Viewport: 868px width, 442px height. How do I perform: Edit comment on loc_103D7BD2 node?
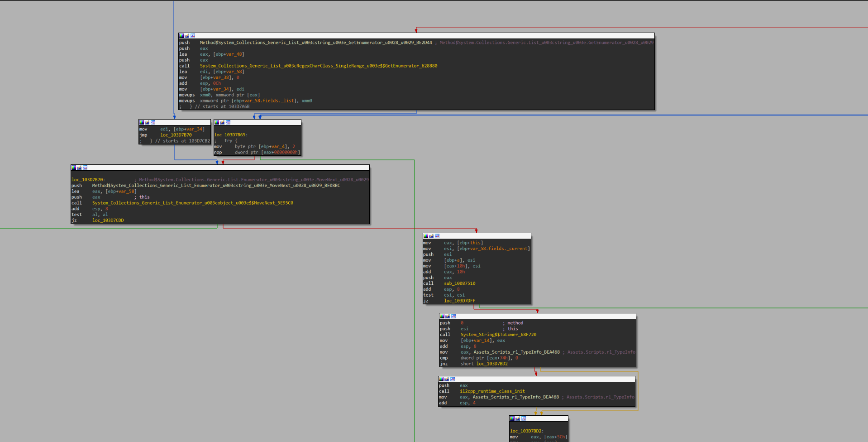tap(518, 418)
